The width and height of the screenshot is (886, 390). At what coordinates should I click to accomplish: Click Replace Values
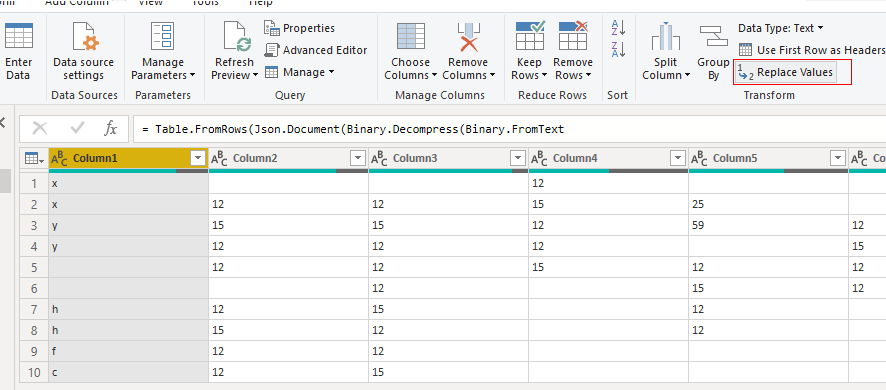pyautogui.click(x=785, y=72)
